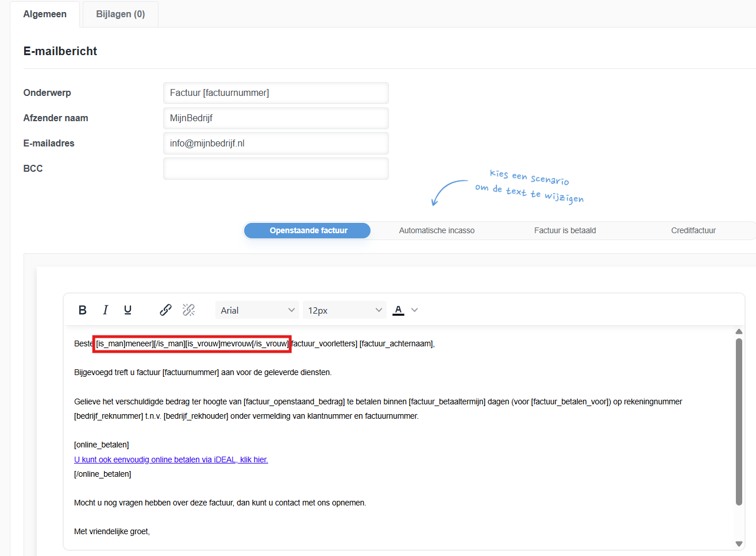Activate the Creditfactuur scenario
This screenshot has width=756, height=556.
coord(693,230)
